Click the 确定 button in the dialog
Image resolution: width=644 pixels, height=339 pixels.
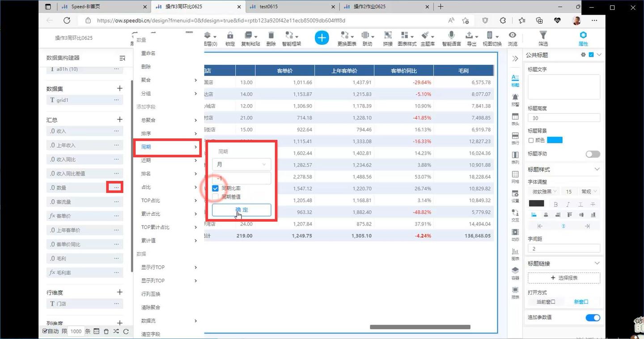pyautogui.click(x=241, y=209)
